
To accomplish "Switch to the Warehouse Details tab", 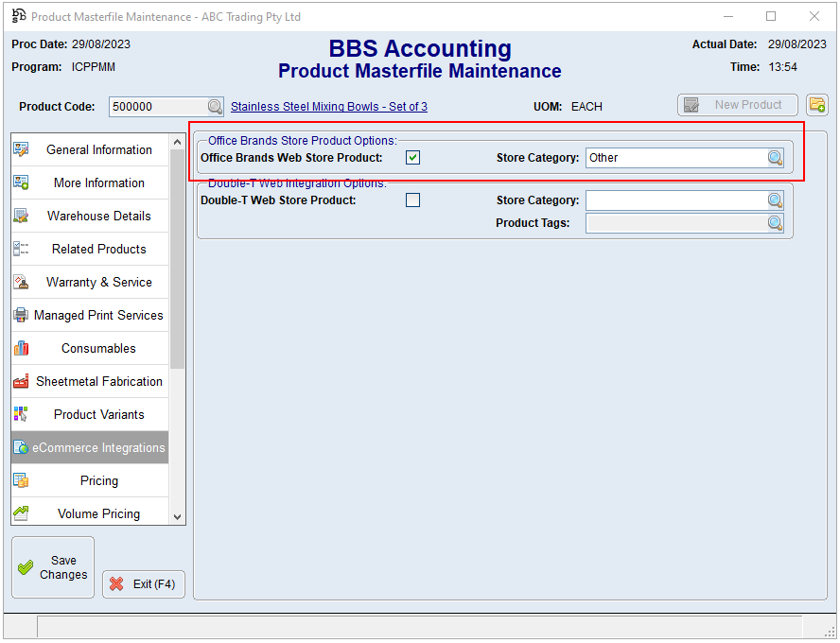I will [x=98, y=216].
